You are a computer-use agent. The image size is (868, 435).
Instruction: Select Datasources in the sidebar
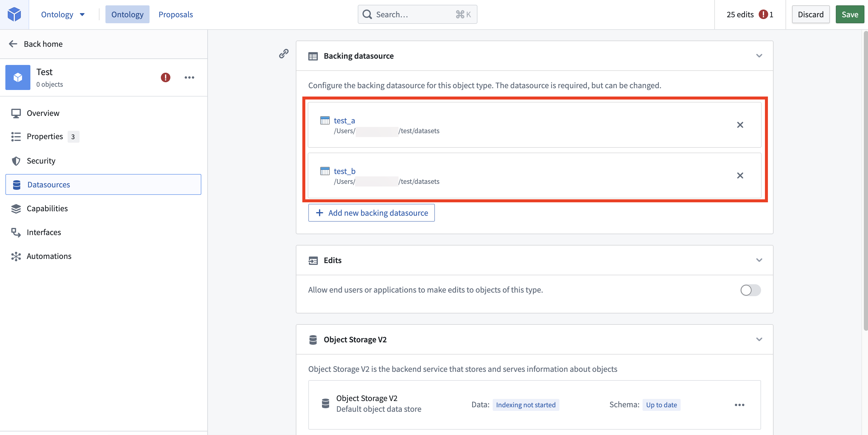tap(103, 184)
